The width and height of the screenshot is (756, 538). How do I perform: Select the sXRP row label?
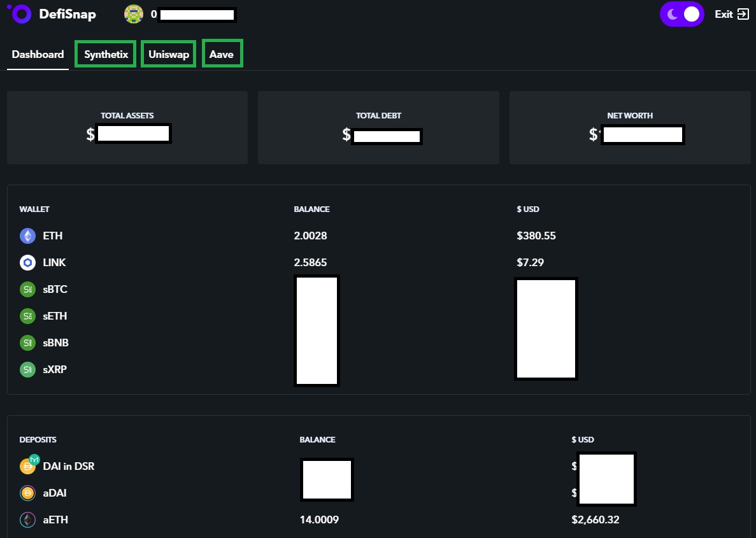coord(55,370)
